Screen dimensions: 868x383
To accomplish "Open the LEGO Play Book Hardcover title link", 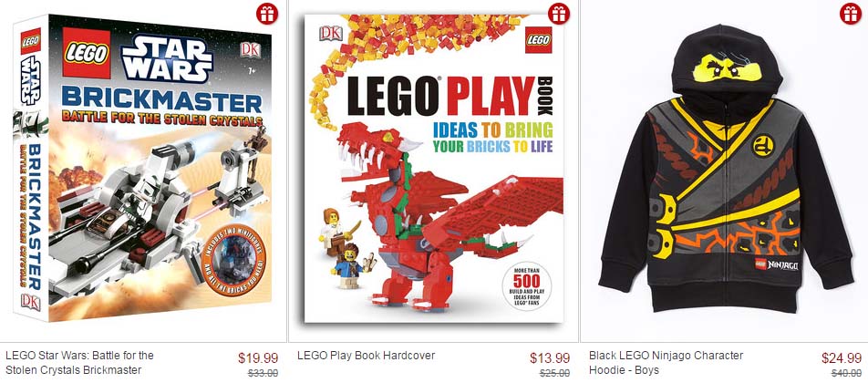I will (x=366, y=356).
